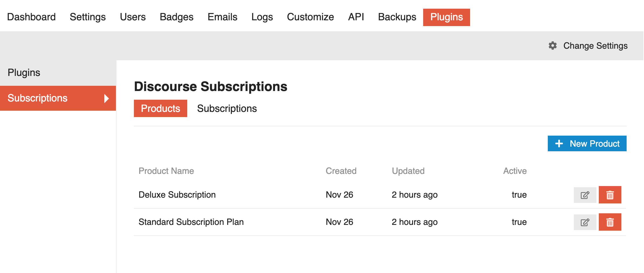Edit the Standard Subscription Plan product
The width and height of the screenshot is (644, 273).
coord(585,222)
